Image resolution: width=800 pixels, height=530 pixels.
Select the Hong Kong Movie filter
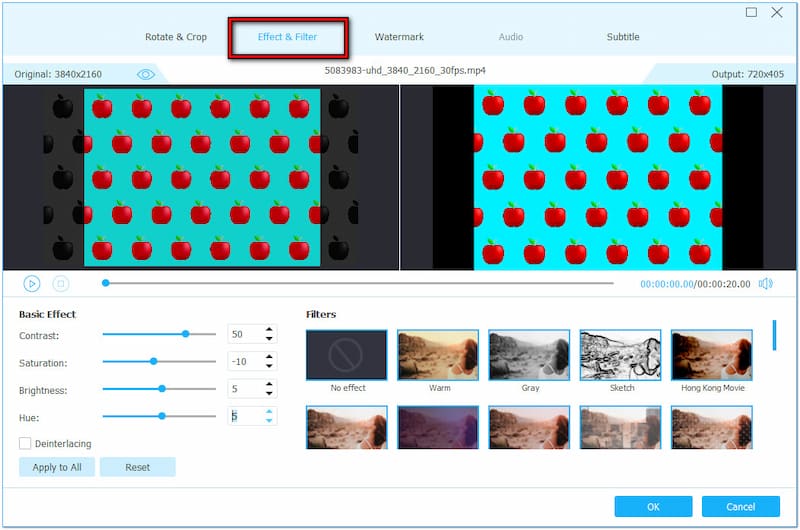pyautogui.click(x=711, y=355)
